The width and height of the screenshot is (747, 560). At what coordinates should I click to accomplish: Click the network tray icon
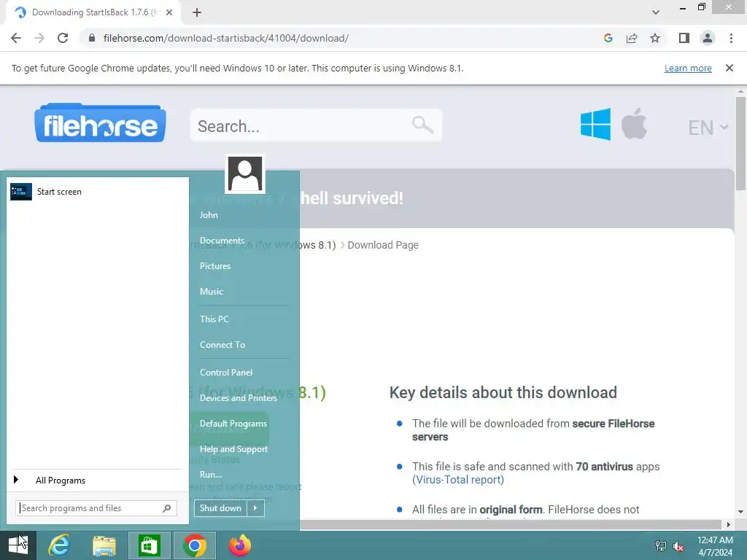(x=661, y=546)
